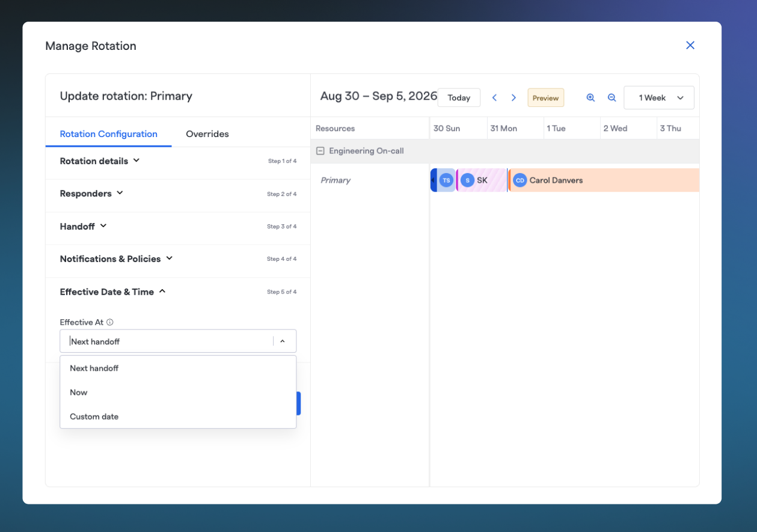Expand the Rotation details section
The height and width of the screenshot is (532, 757).
(100, 161)
